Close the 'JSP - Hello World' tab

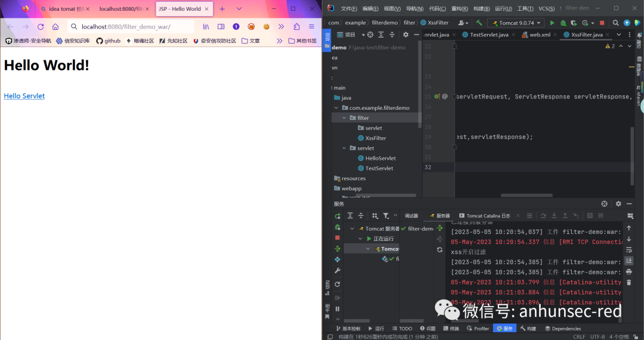click(206, 8)
